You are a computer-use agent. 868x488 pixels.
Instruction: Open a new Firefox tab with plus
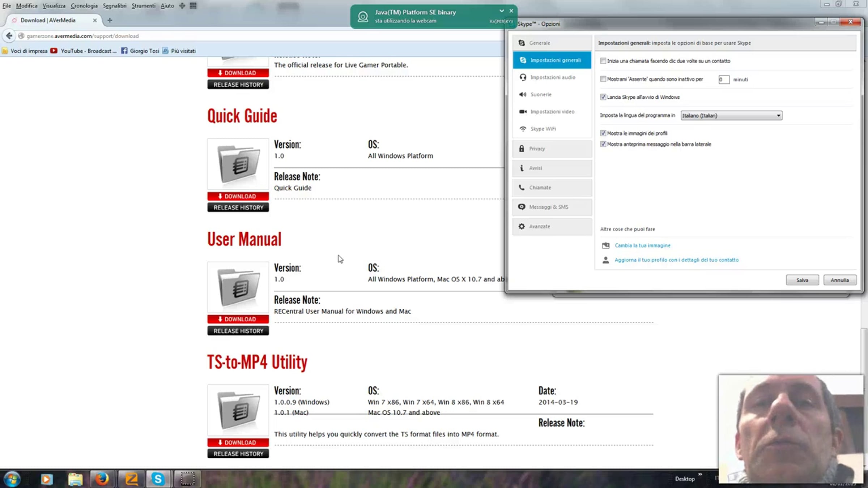[110, 20]
